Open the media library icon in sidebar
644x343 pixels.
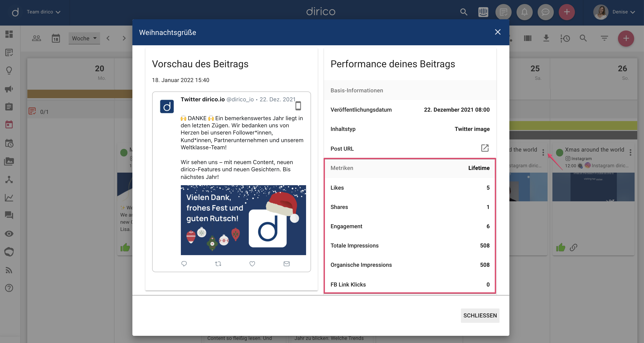tap(9, 161)
